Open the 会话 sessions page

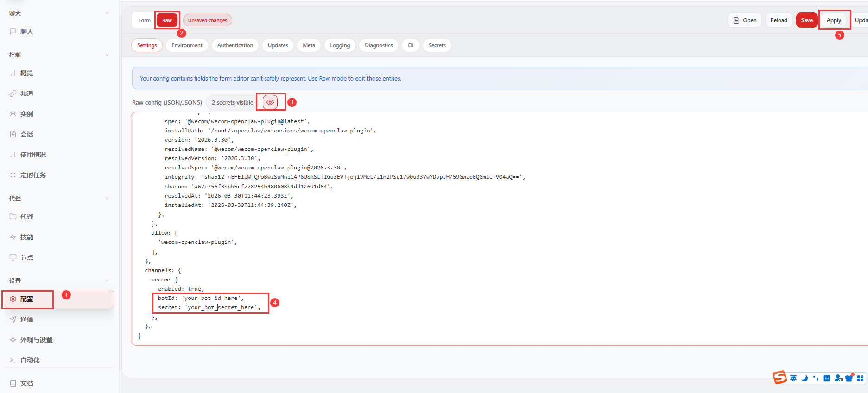click(26, 134)
